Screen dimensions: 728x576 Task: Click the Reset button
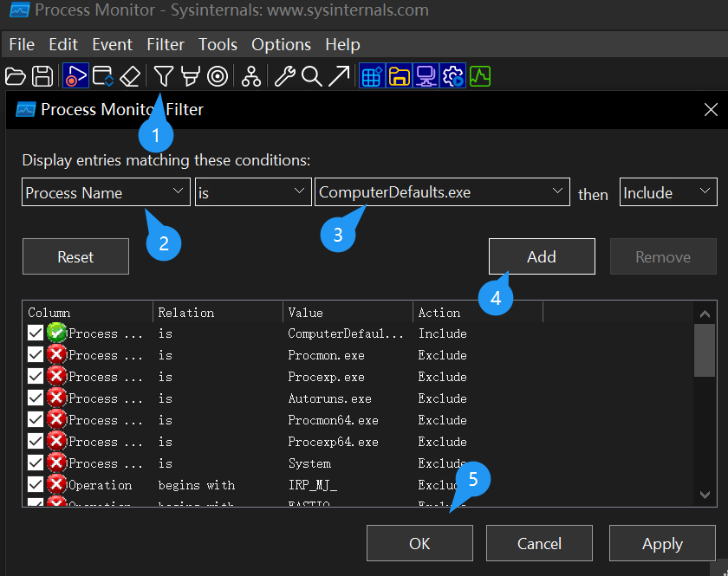tap(75, 256)
